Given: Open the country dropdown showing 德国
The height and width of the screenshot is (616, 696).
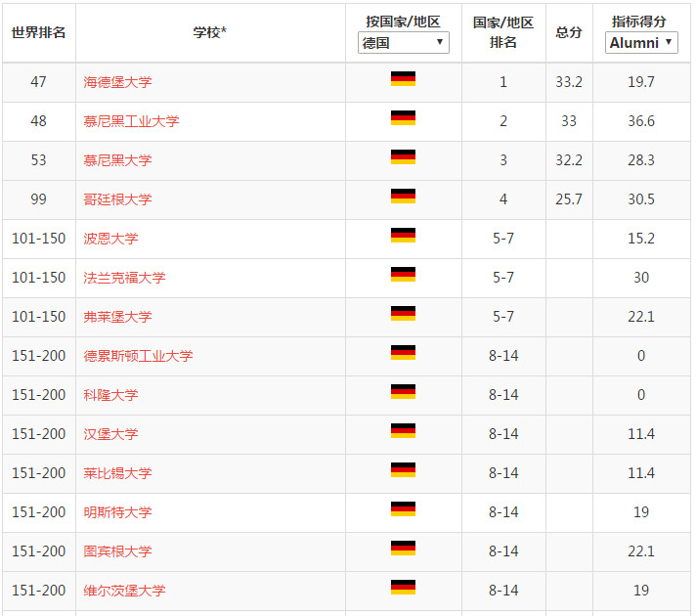Looking at the screenshot, I should (403, 43).
